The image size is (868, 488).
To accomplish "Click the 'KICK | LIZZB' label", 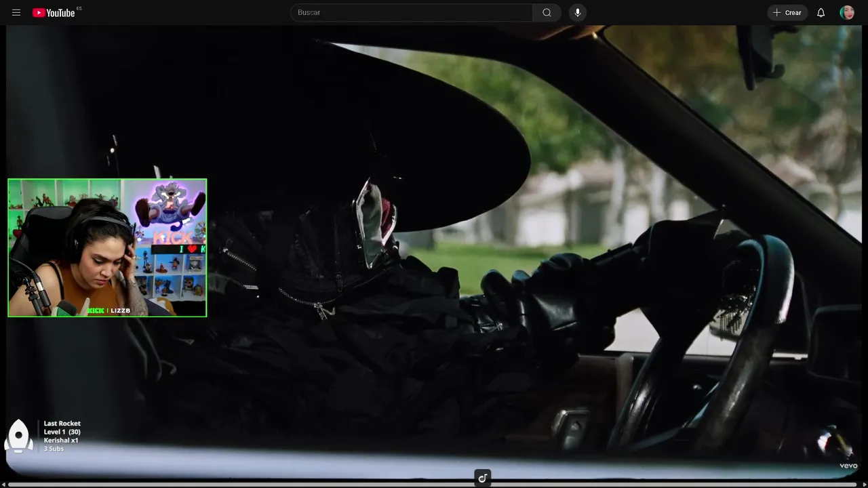I will pyautogui.click(x=108, y=310).
